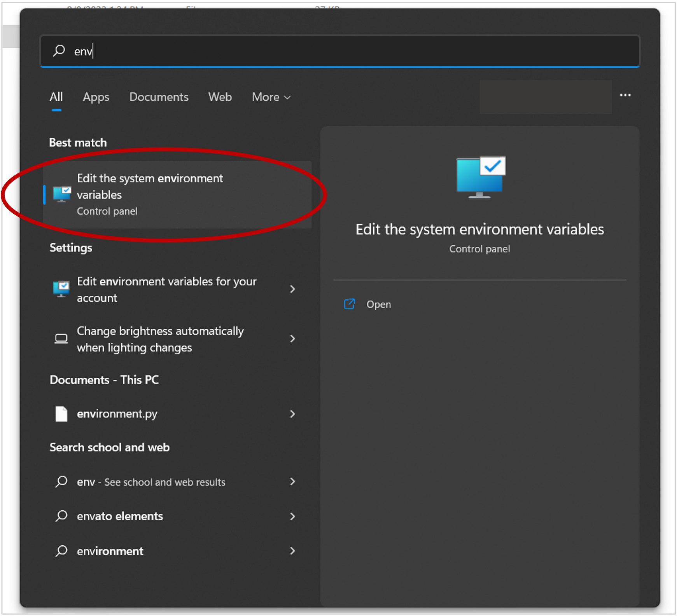Expand chevron for 'environment' suggestion

coord(292,551)
